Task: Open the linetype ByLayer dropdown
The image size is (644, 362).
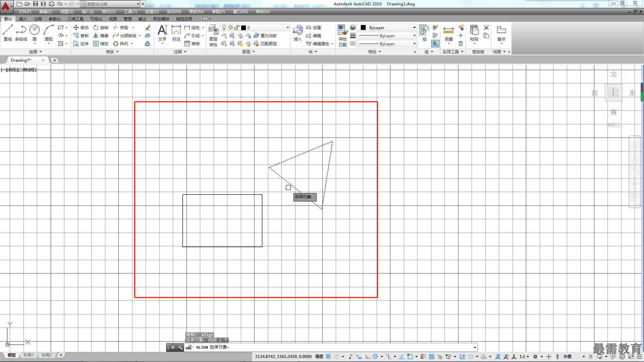Action: coord(387,44)
